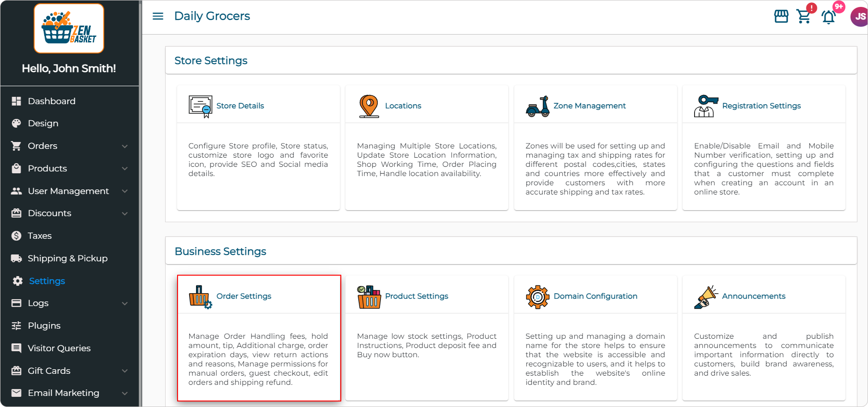Open the notifications bell
The image size is (868, 407).
point(828,18)
